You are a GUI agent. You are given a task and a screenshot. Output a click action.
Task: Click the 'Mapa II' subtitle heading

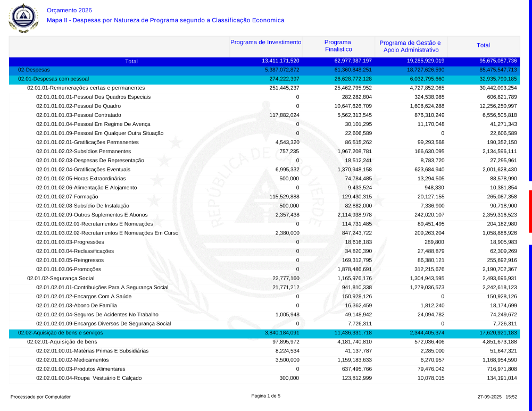pyautogui.click(x=165, y=20)
